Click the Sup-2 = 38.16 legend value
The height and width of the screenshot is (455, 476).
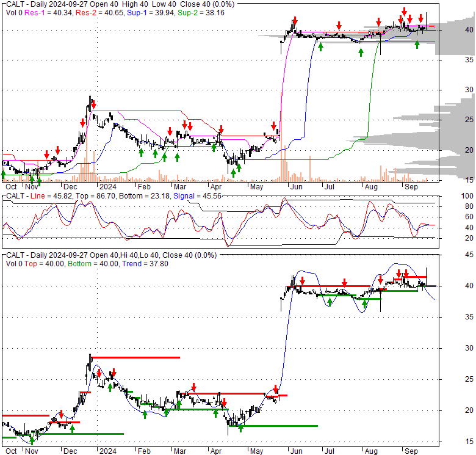[201, 13]
